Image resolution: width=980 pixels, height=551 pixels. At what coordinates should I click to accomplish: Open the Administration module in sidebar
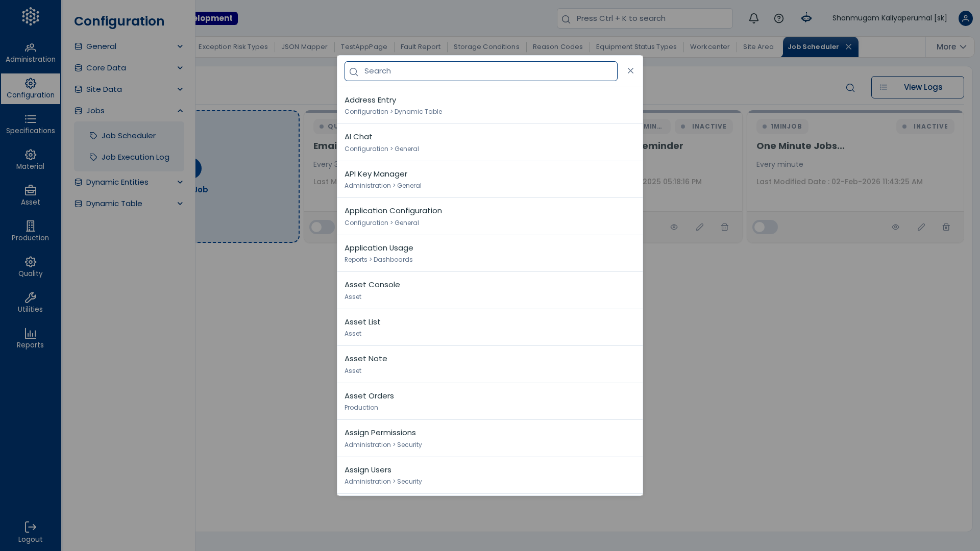31,53
